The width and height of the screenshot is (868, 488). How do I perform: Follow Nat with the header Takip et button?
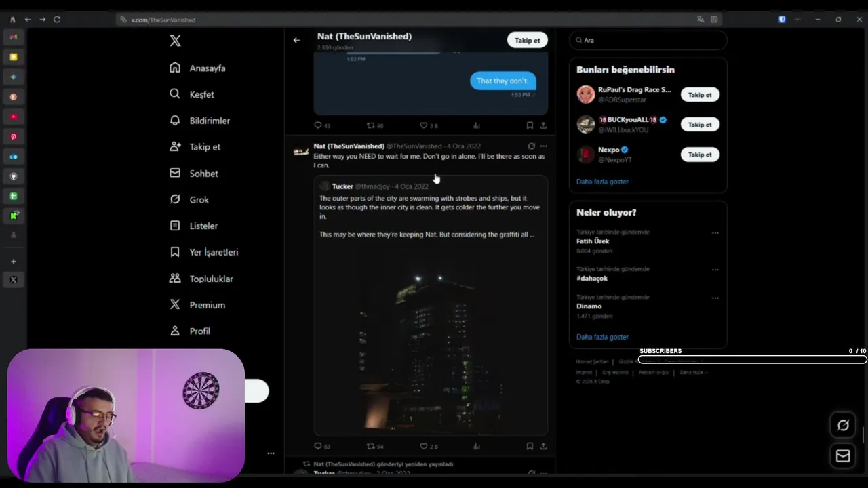[x=528, y=40]
